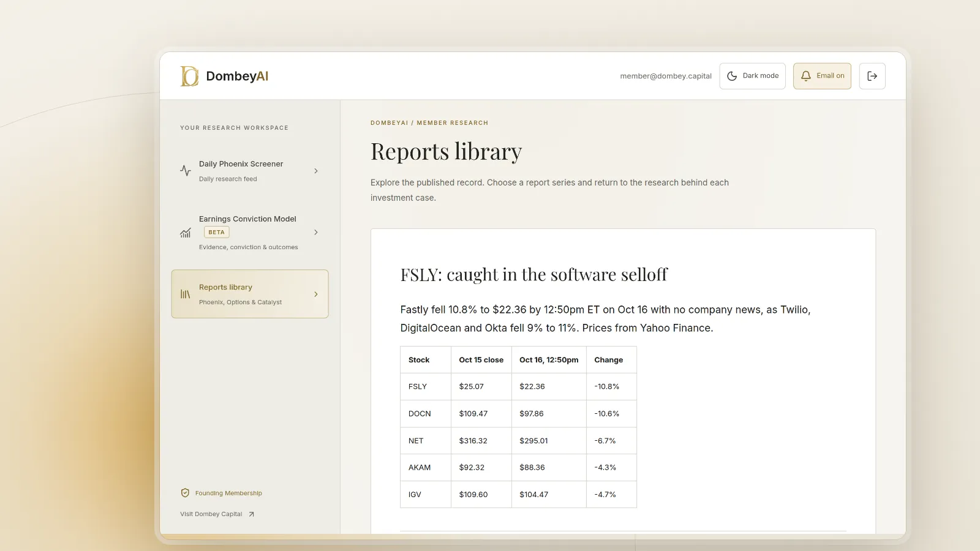Click the BETA badge
Image resolution: width=980 pixels, height=551 pixels.
pyautogui.click(x=217, y=232)
